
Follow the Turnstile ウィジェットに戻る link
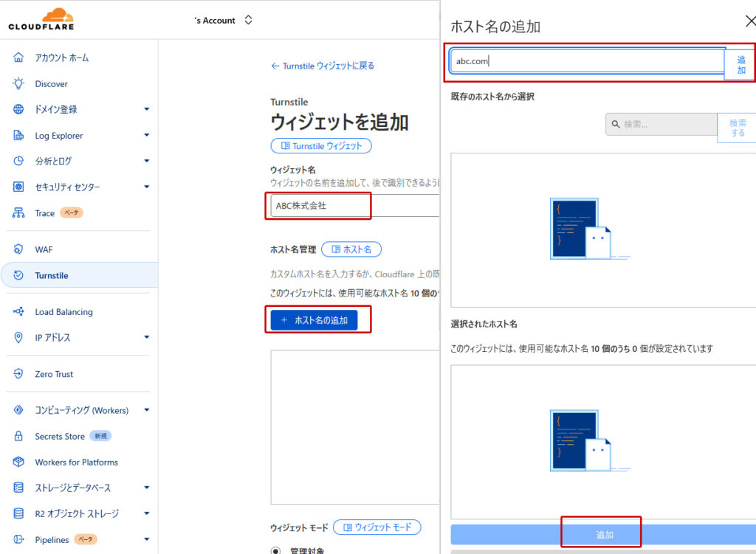pyautogui.click(x=323, y=66)
